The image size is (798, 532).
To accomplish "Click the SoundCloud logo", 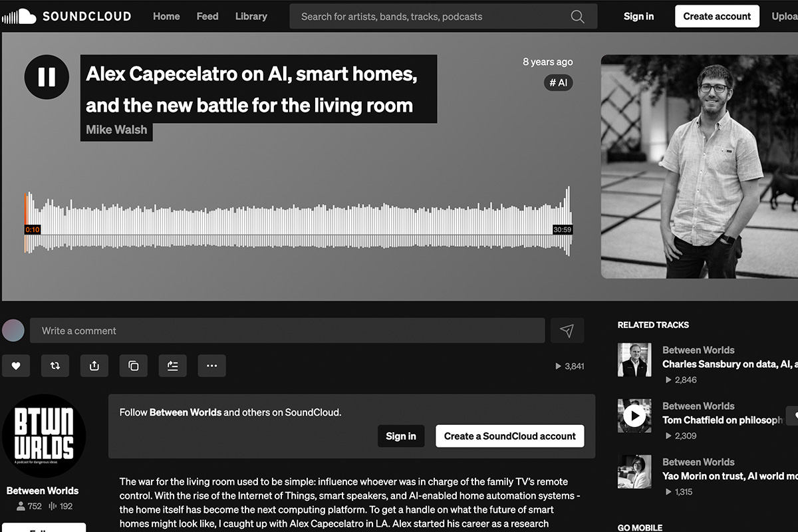I will [x=66, y=16].
